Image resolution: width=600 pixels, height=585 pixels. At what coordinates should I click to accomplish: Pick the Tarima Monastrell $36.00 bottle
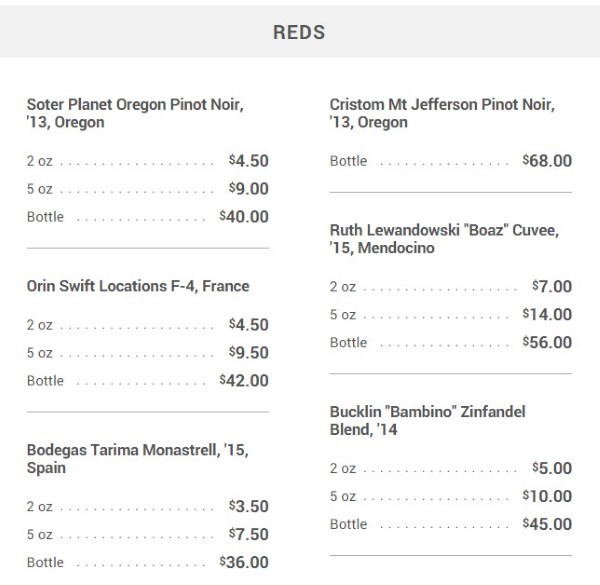click(148, 562)
